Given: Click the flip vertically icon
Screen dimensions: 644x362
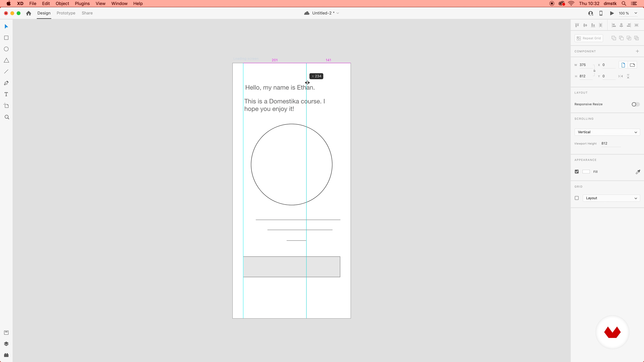Looking at the screenshot, I should [628, 76].
